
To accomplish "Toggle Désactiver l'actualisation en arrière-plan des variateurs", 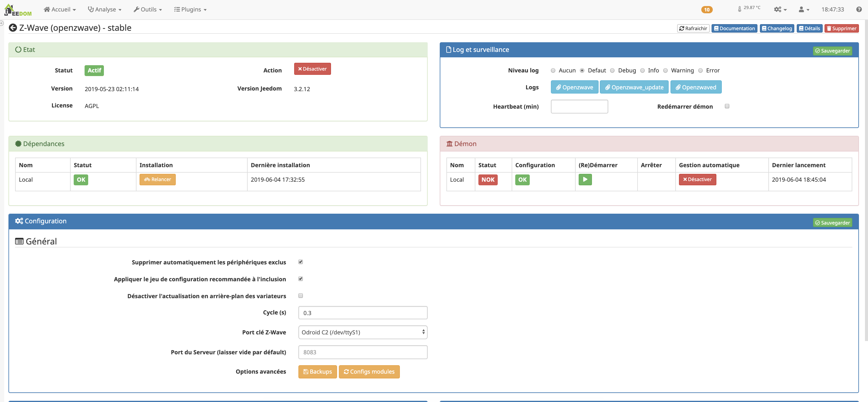I will [301, 295].
